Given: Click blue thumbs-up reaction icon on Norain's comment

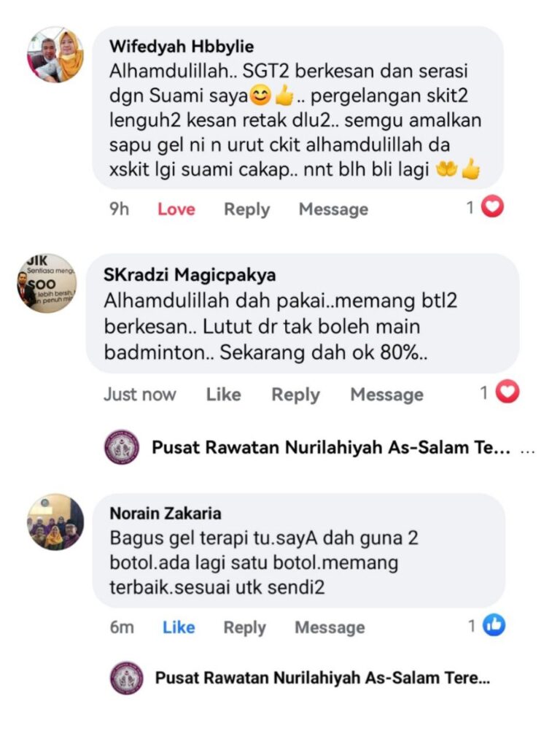Looking at the screenshot, I should tap(494, 625).
